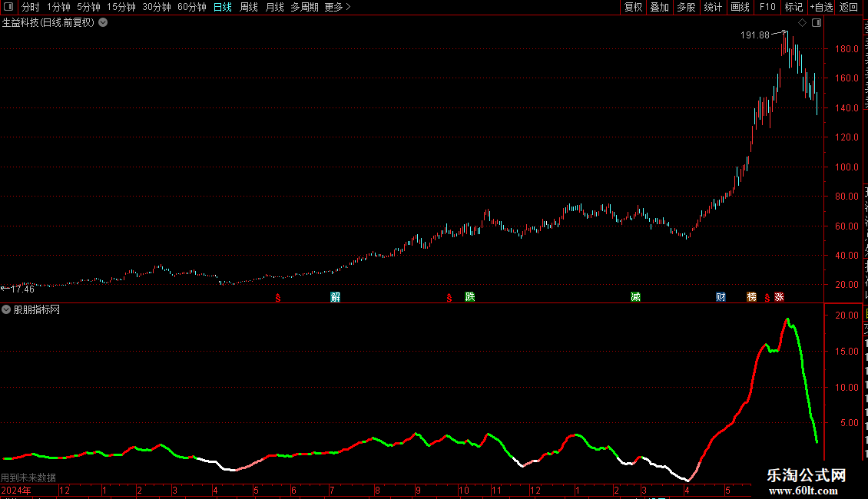This screenshot has width=868, height=499.
Task: Toggle the right side panel icon
Action: click(817, 23)
